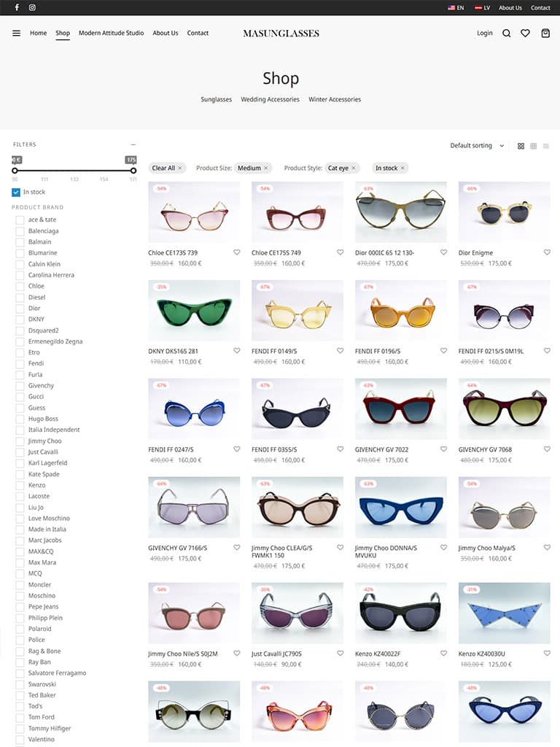
Task: Click the MASUNGLASSES logo
Action: click(x=281, y=34)
